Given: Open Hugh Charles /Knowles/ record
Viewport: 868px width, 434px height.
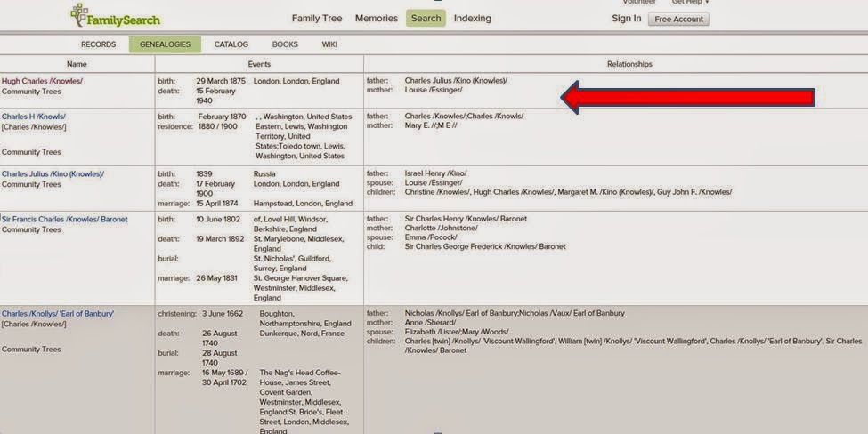Looking at the screenshot, I should pos(42,81).
